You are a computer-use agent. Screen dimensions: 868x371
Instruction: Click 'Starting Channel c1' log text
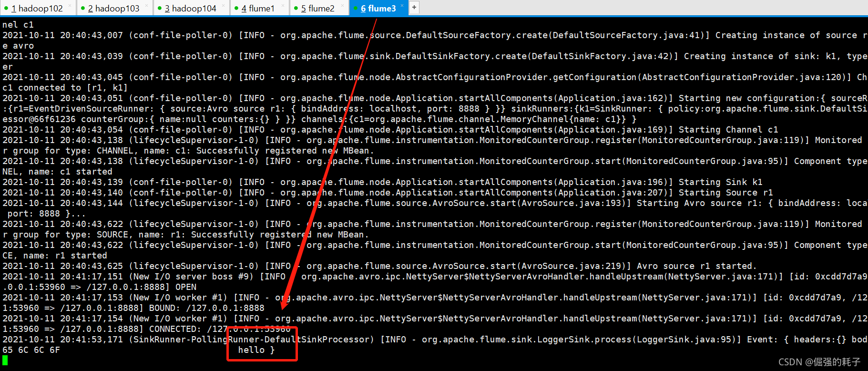(x=728, y=130)
